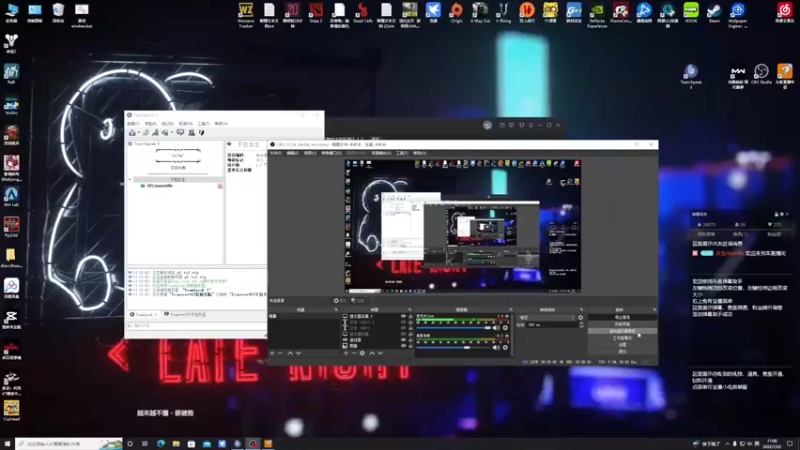The height and width of the screenshot is (450, 800).
Task: Open transition properties gear icon
Action: [x=580, y=317]
